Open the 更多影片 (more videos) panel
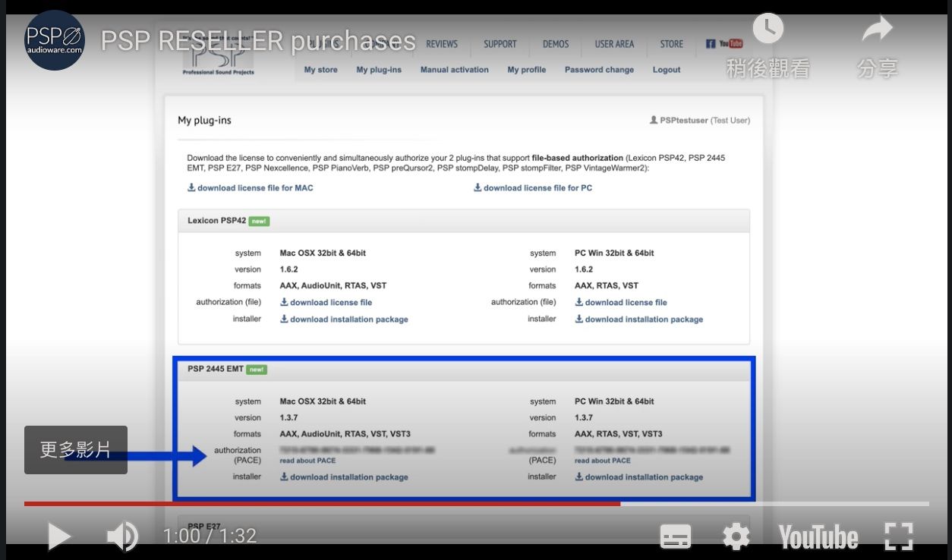The image size is (952, 560). tap(76, 450)
